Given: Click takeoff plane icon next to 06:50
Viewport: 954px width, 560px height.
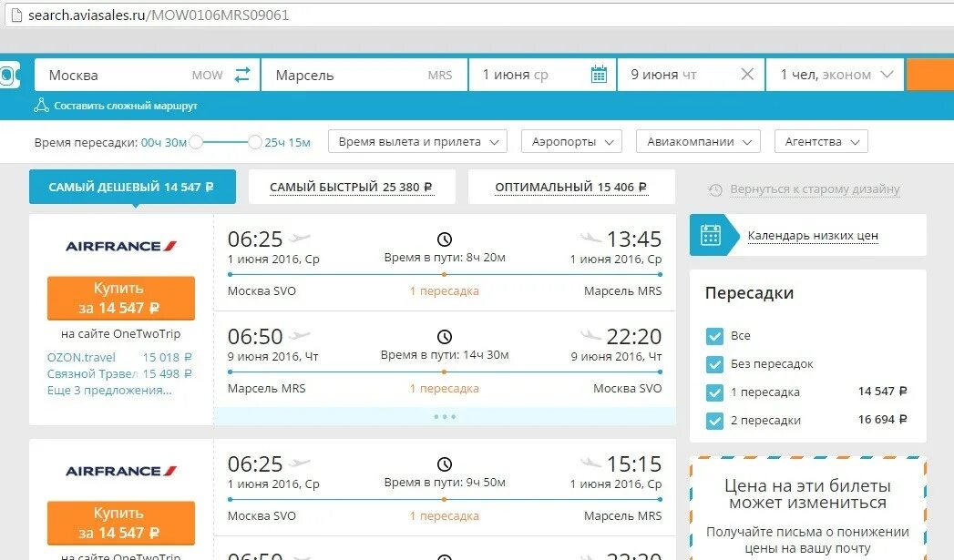Looking at the screenshot, I should [300, 334].
